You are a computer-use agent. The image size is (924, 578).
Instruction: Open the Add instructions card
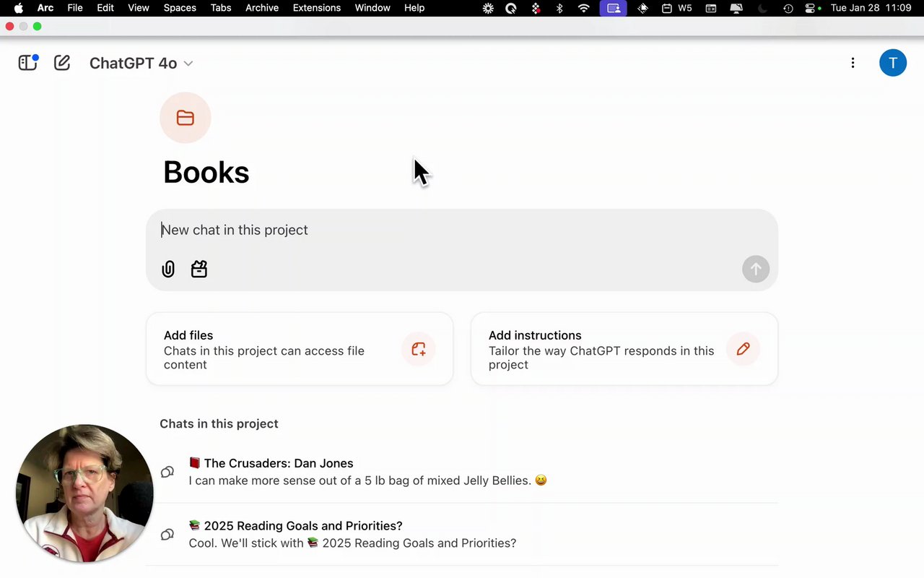[624, 349]
